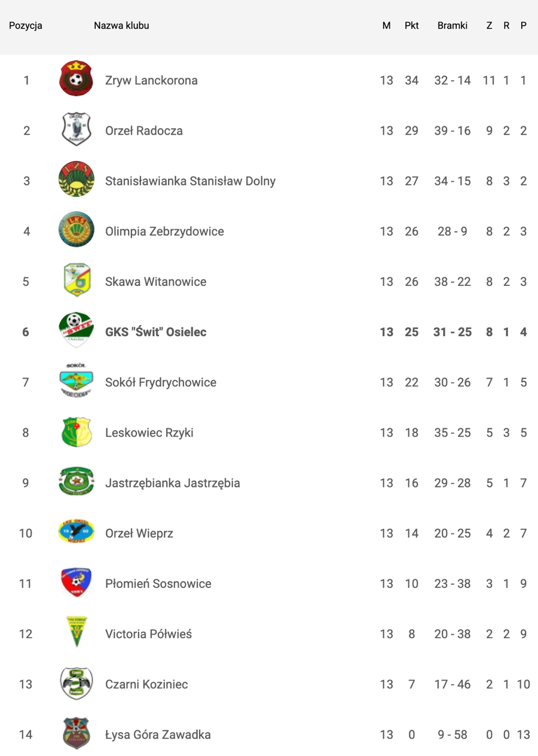Click the Bramki column header
Screen dimensions: 538x756
click(x=453, y=26)
